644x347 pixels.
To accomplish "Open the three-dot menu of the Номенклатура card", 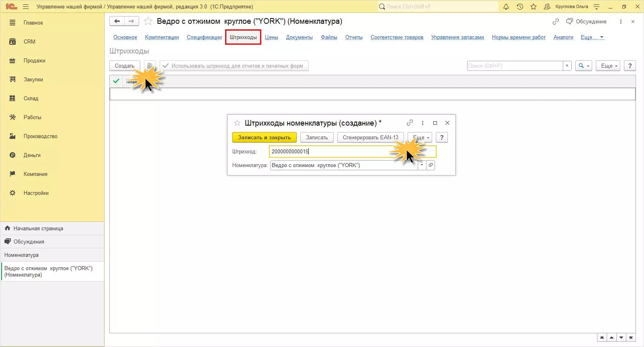I will click(x=621, y=22).
